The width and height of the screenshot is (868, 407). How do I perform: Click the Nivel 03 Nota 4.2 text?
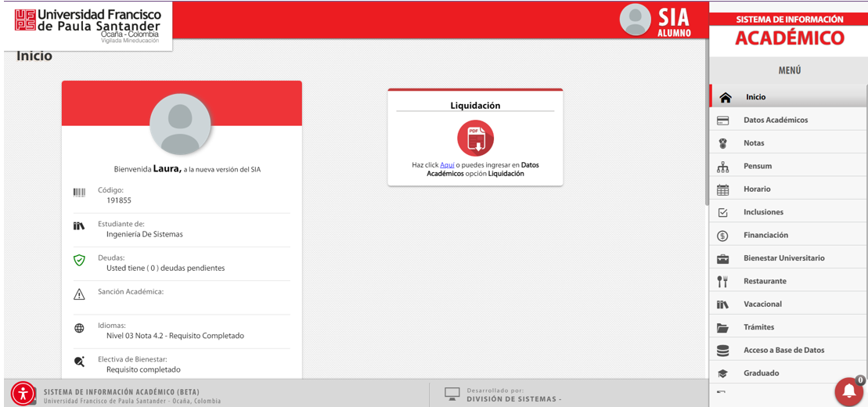tap(175, 336)
